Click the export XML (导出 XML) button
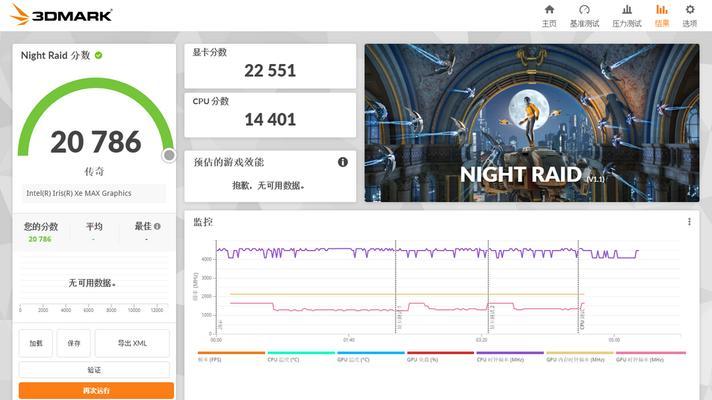Image resolution: width=712 pixels, height=400 pixels. point(132,343)
